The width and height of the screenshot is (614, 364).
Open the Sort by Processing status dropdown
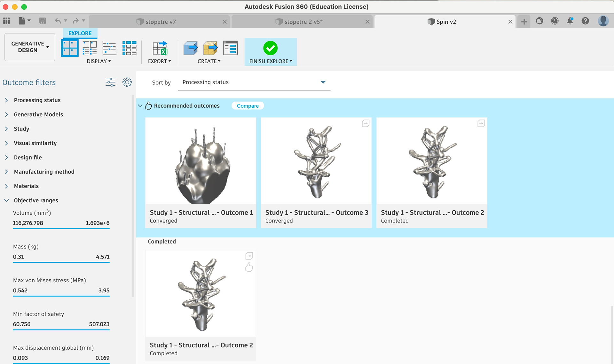(x=254, y=82)
